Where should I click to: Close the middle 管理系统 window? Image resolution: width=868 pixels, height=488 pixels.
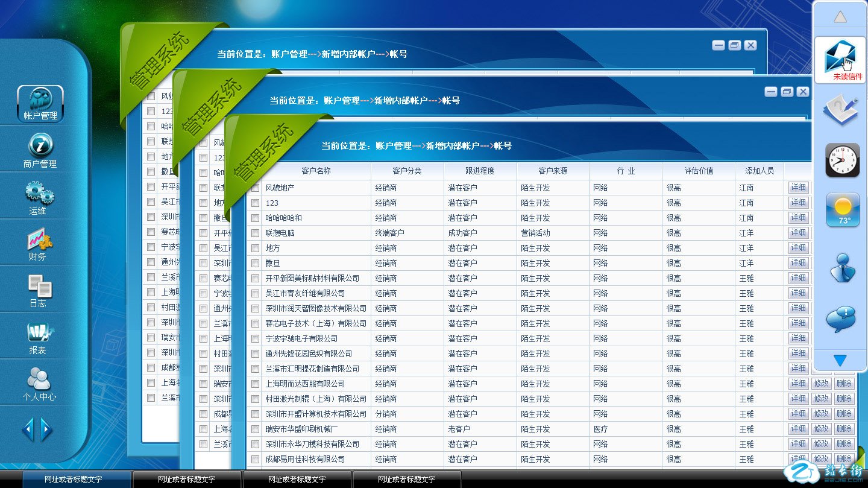point(803,92)
